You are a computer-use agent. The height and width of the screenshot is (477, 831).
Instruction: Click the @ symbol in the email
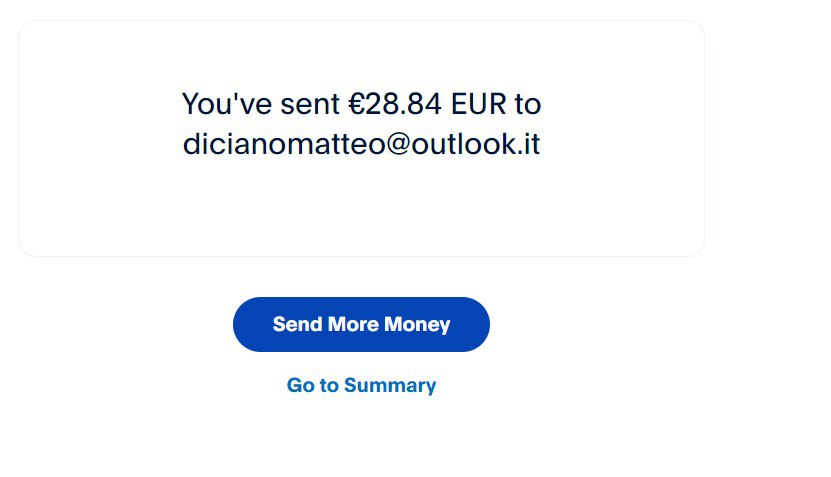398,145
